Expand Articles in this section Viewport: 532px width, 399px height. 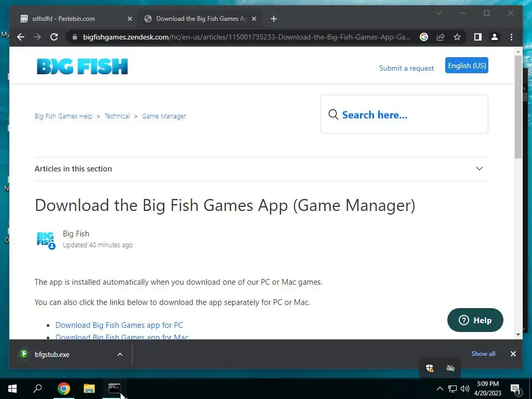click(x=261, y=169)
